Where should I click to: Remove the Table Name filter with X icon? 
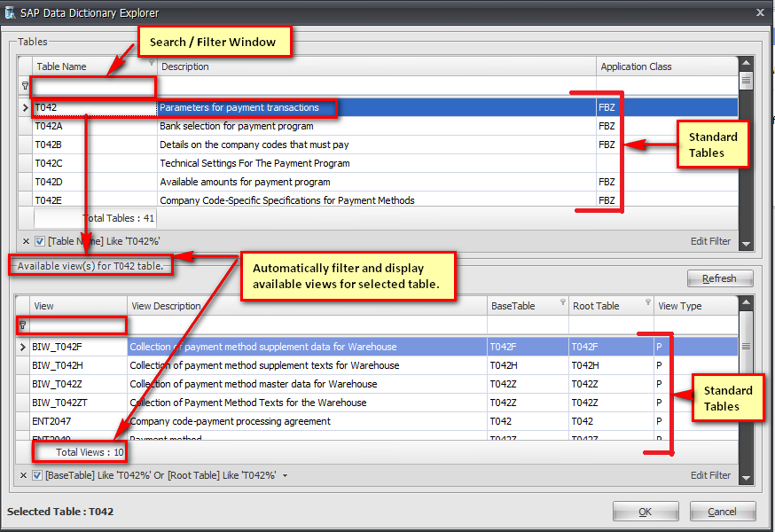coord(24,241)
